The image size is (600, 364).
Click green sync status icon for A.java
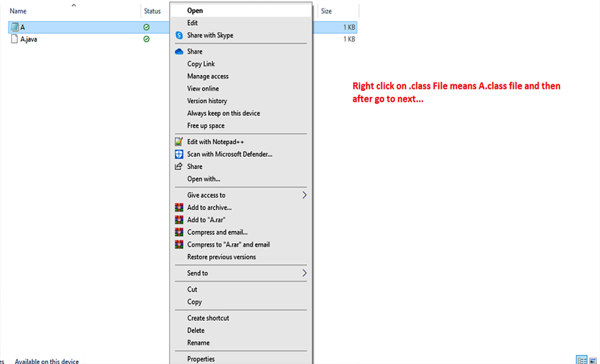[147, 39]
